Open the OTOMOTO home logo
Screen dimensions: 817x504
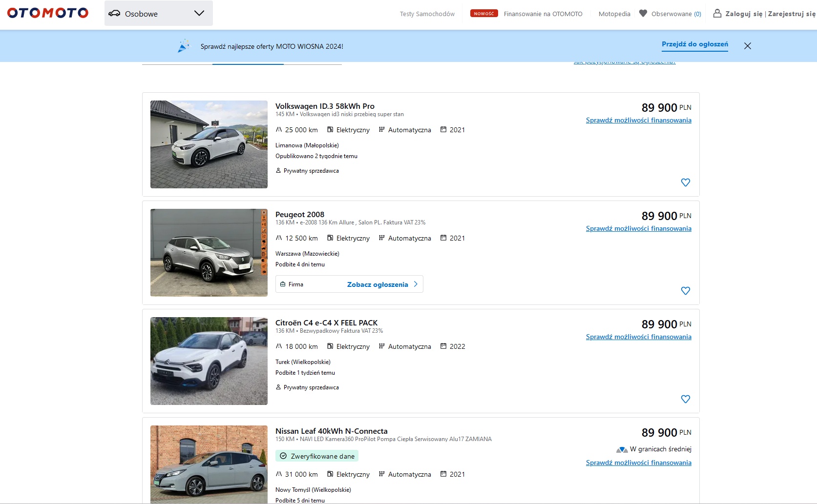click(48, 13)
